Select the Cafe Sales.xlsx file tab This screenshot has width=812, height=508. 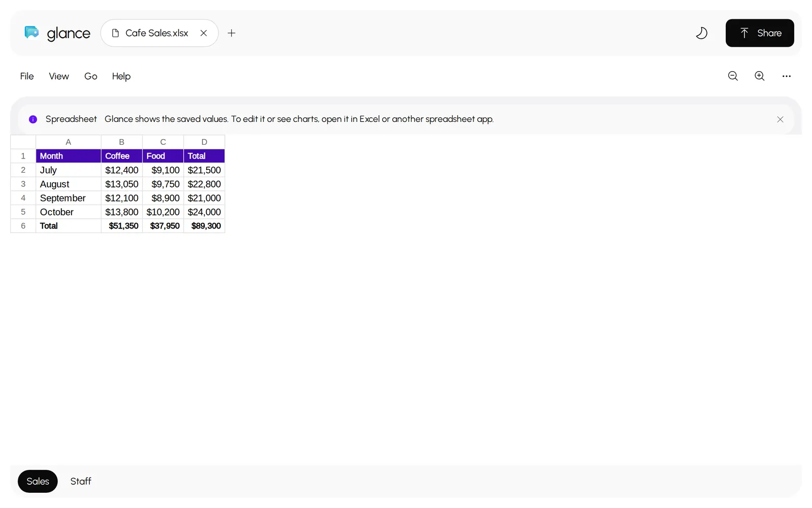point(159,33)
